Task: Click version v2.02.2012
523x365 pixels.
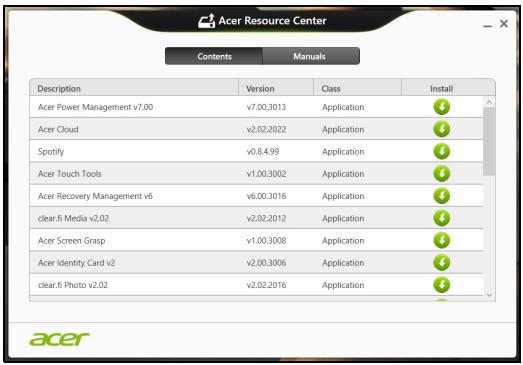Action: point(266,219)
